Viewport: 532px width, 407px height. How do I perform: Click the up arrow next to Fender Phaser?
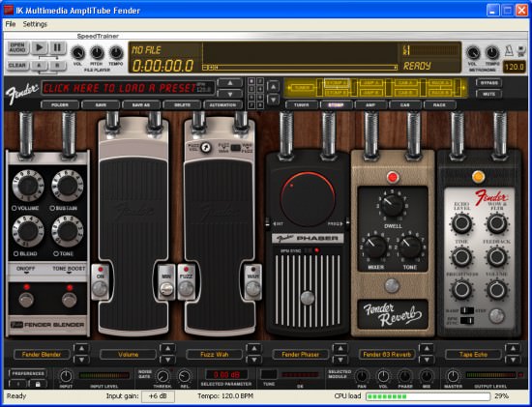click(x=340, y=348)
